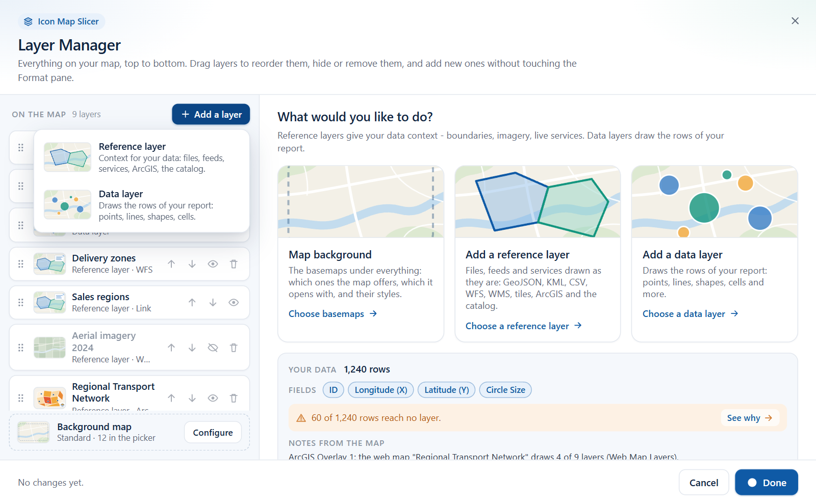Choose Reference layer from the menu
Image resolution: width=816 pixels, height=504 pixels.
(x=142, y=157)
